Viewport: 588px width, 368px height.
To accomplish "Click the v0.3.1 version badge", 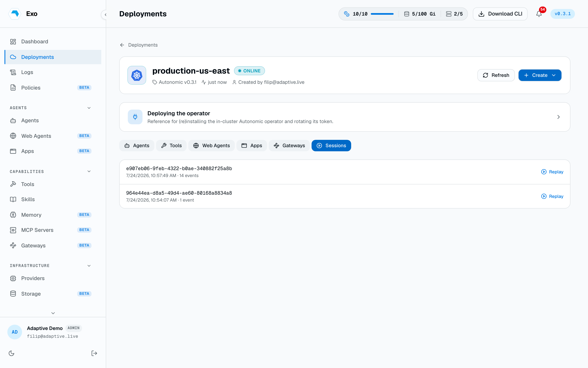I will coord(562,14).
